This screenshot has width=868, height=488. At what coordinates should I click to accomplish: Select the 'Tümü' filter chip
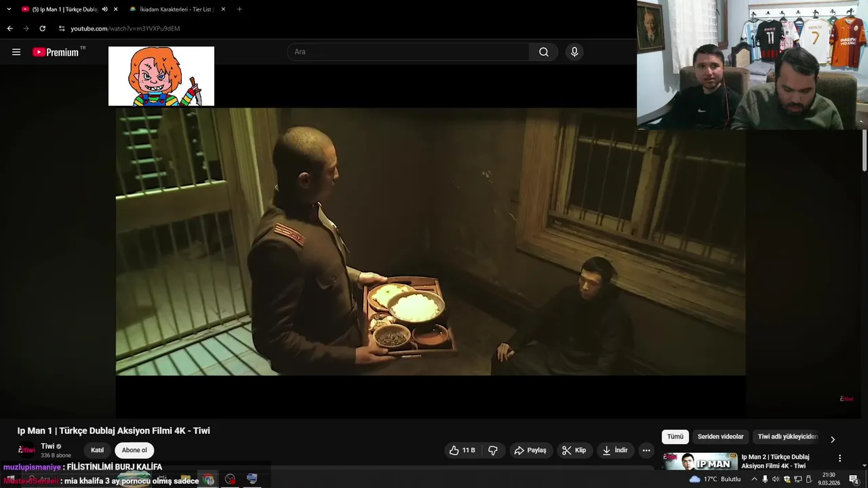pyautogui.click(x=675, y=437)
